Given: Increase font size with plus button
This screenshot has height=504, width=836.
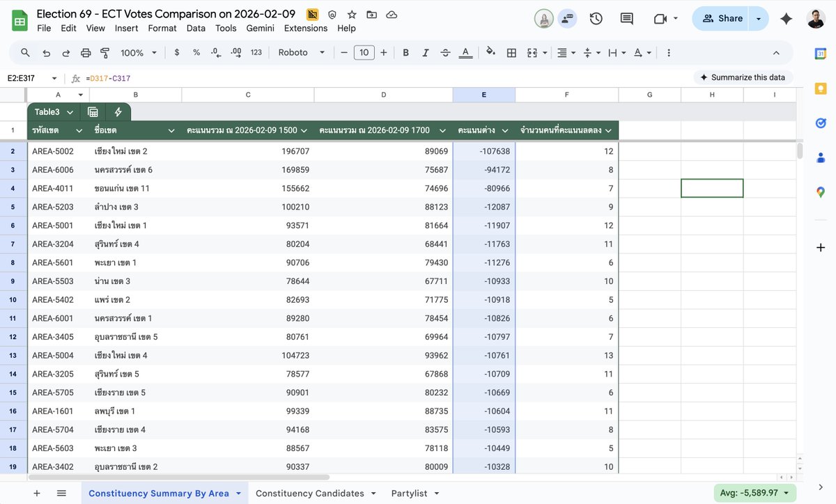Looking at the screenshot, I should coord(384,52).
